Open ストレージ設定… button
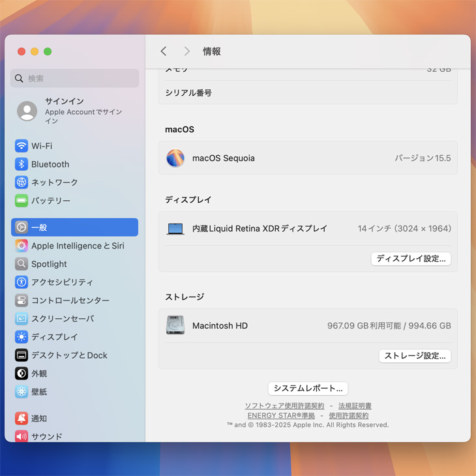The image size is (476, 476). coord(415,356)
